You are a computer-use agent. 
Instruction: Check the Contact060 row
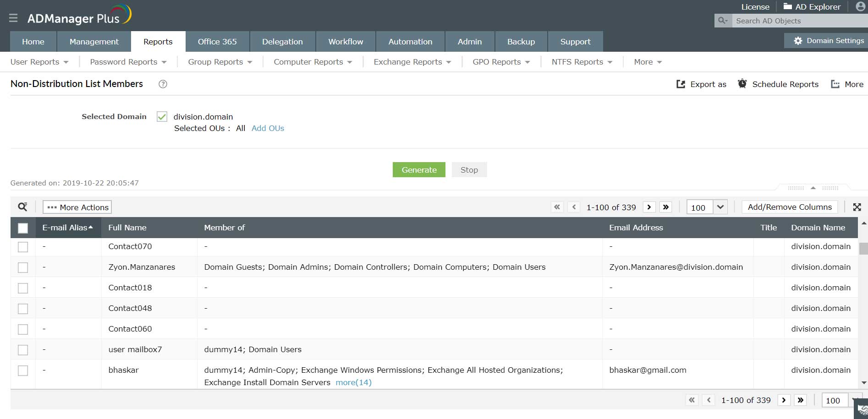tap(23, 329)
